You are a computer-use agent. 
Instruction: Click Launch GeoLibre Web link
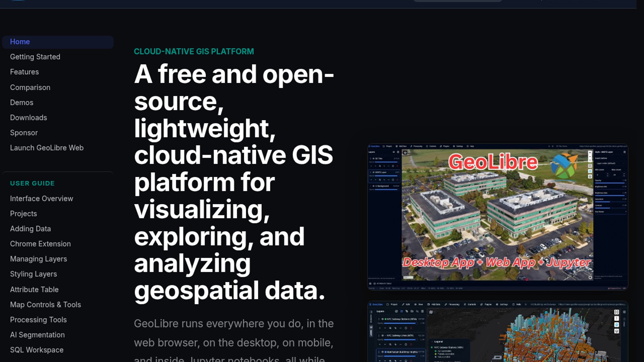pos(47,148)
